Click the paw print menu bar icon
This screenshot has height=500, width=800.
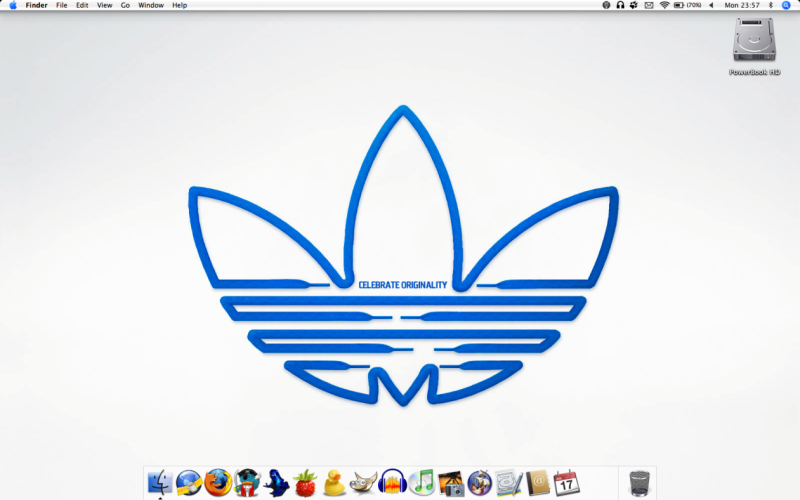point(634,5)
